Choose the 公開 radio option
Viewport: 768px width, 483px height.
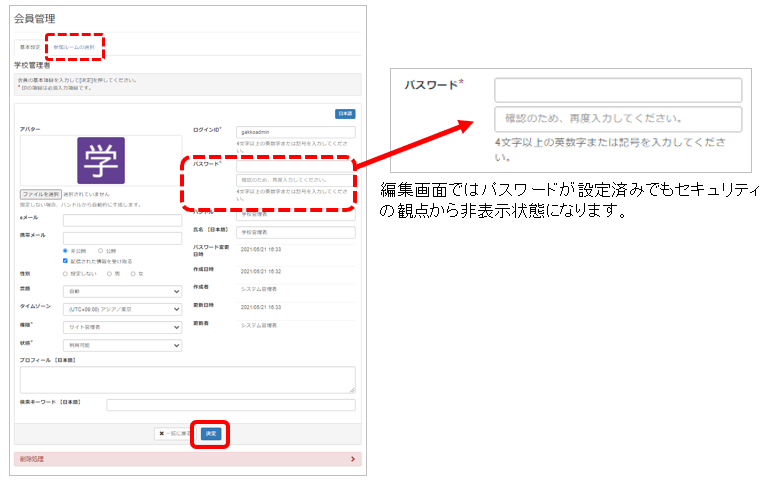(101, 250)
